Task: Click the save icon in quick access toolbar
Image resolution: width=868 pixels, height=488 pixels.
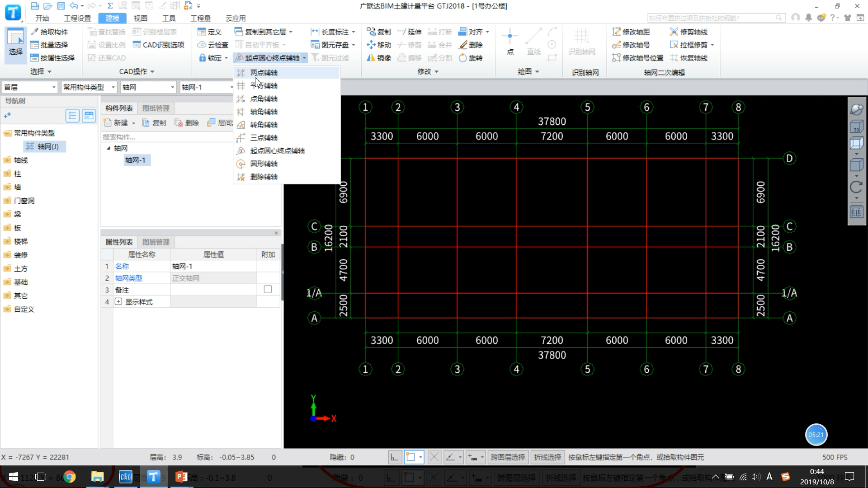Action: click(x=61, y=6)
